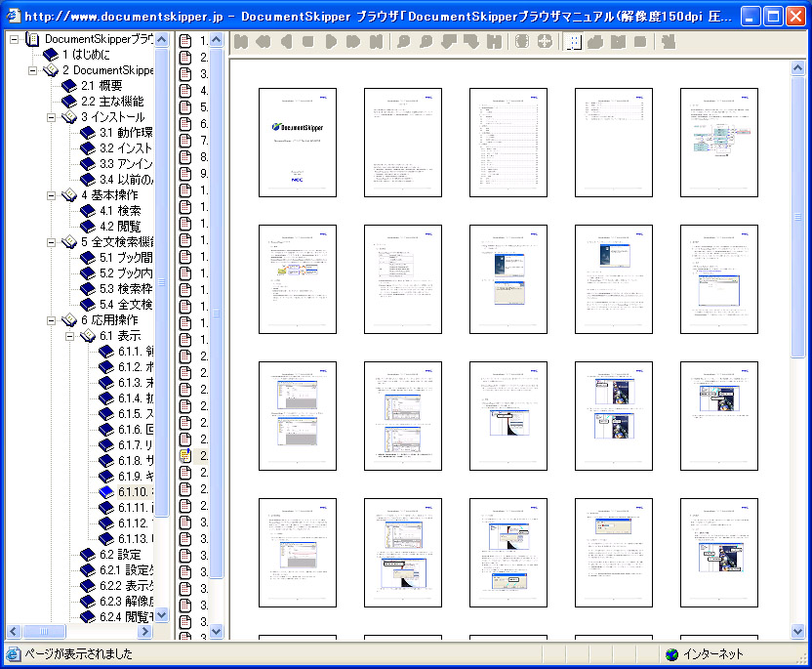This screenshot has height=669, width=812.
Task: Open section 3.3 アンイン
Action: click(x=126, y=164)
